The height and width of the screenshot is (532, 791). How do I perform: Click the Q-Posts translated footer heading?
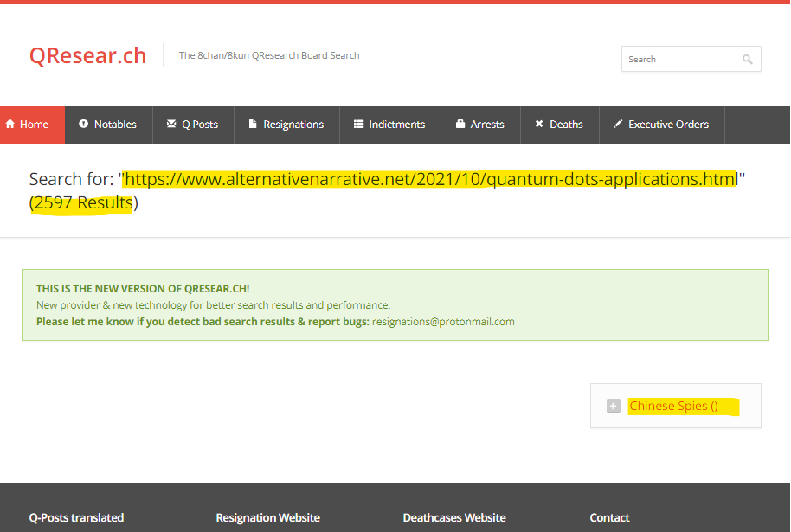tap(76, 518)
